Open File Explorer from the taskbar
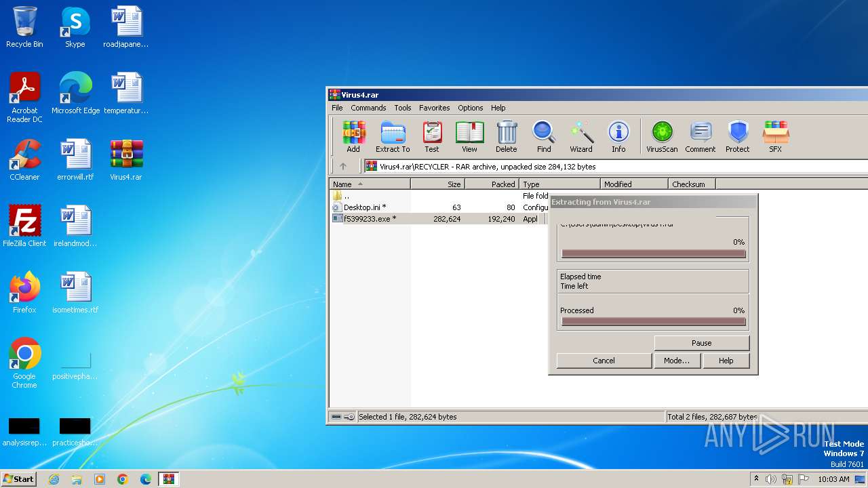The image size is (868, 488). 77,479
